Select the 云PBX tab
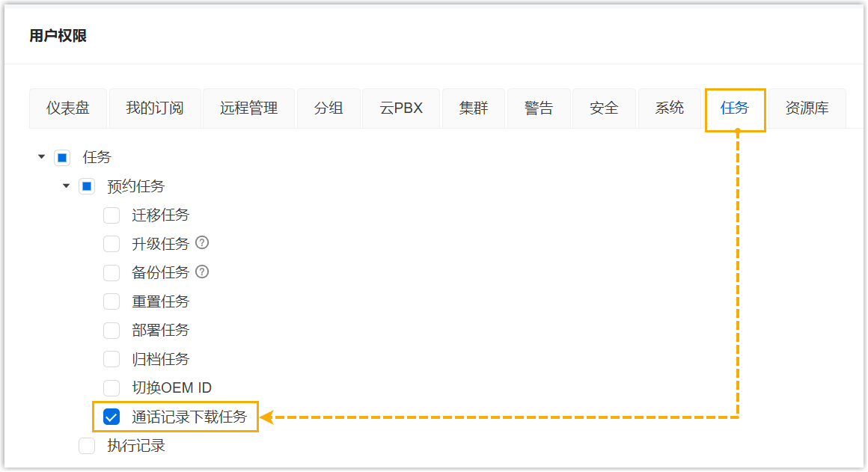This screenshot has width=868, height=472. pos(401,108)
